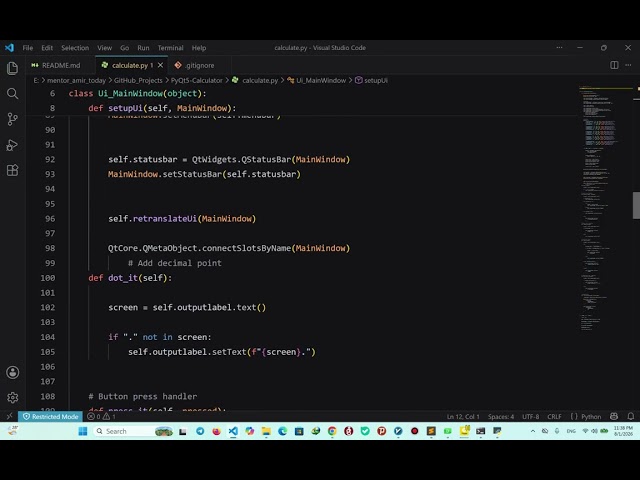Click Ln 12, Col 1 status
This screenshot has height=480, width=640.
[x=463, y=417]
